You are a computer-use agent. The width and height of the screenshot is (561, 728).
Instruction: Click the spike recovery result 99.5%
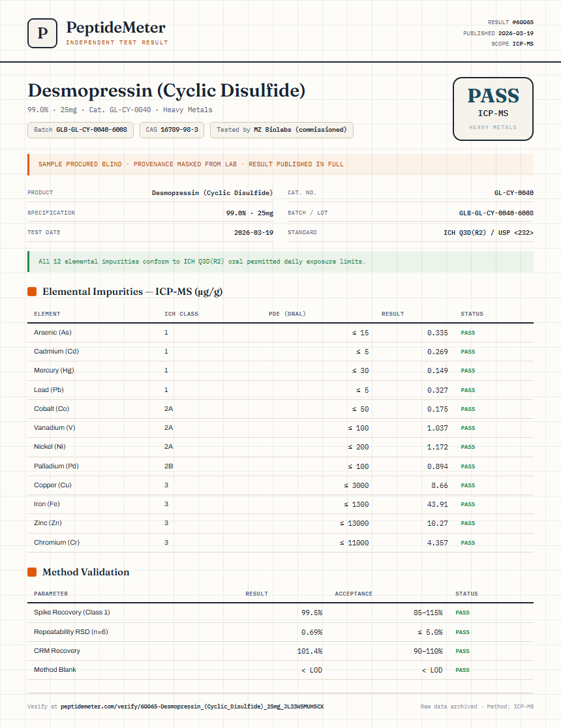coord(312,613)
